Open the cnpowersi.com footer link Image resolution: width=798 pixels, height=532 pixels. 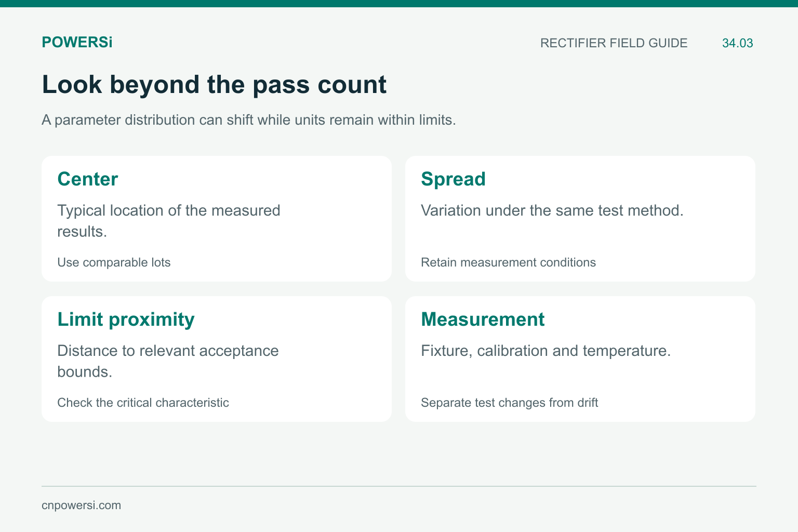pos(81,506)
